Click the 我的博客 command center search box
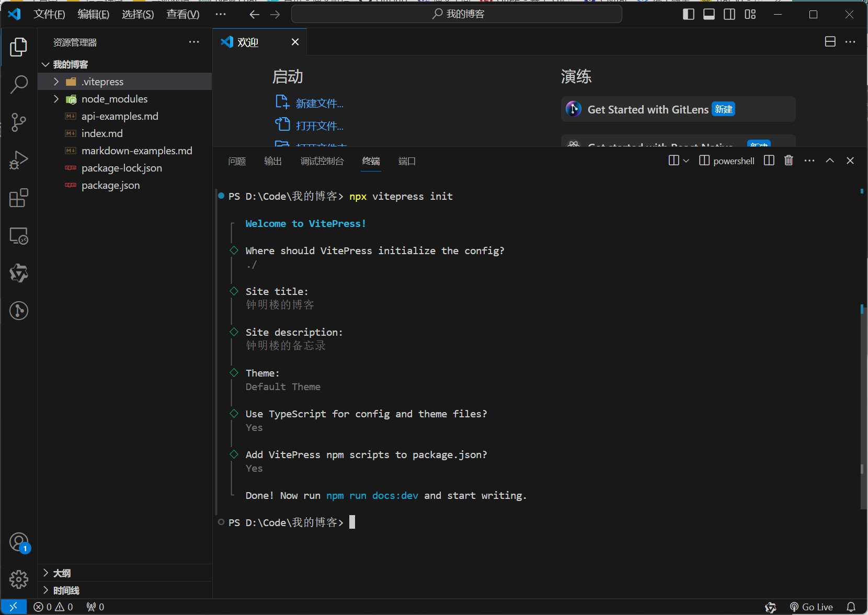868x615 pixels. click(456, 14)
